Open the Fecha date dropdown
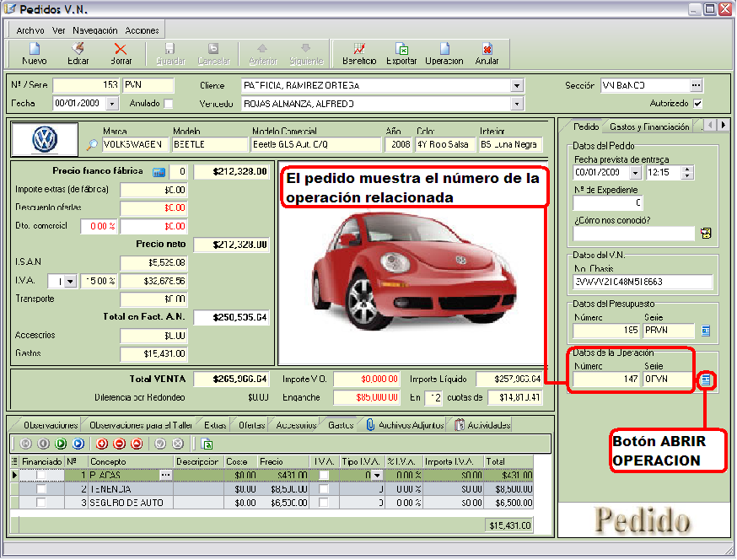Image resolution: width=737 pixels, height=560 pixels. coord(112,104)
